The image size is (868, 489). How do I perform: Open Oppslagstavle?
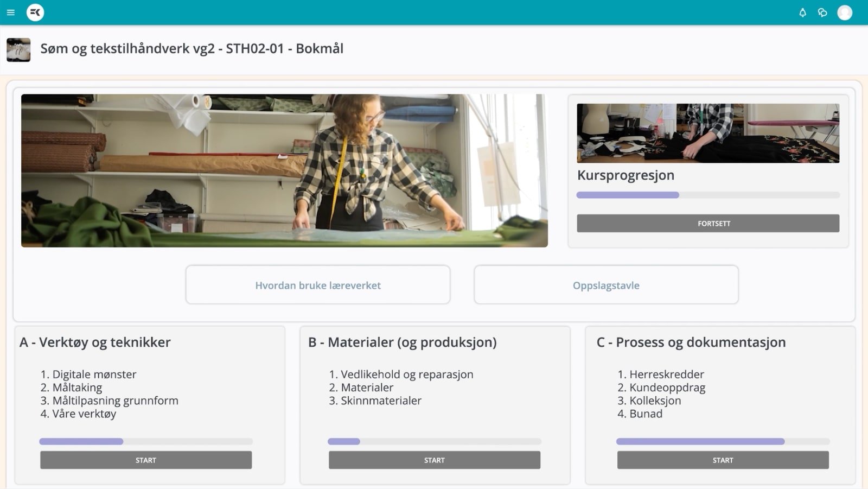pyautogui.click(x=606, y=285)
